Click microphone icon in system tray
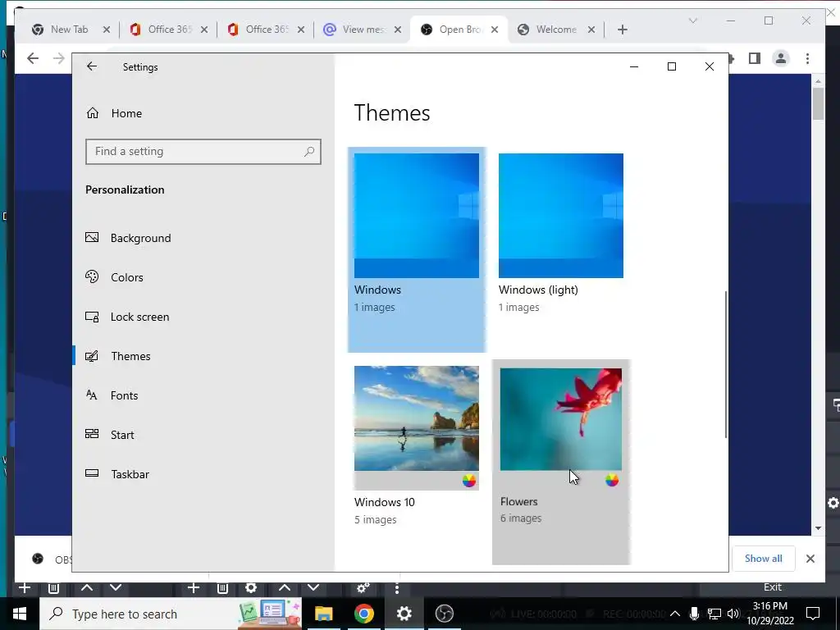The height and width of the screenshot is (630, 840). [x=694, y=614]
